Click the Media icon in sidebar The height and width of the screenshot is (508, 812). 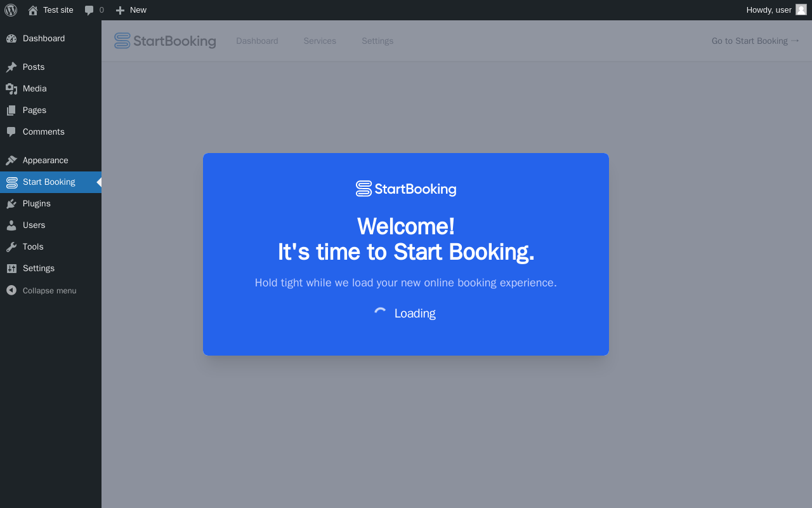click(11, 89)
